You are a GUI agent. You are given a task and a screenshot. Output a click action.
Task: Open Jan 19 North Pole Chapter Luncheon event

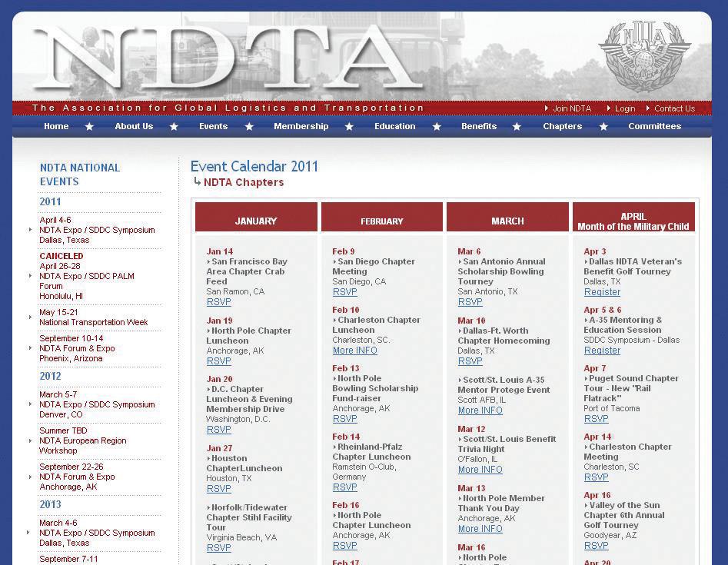point(248,336)
